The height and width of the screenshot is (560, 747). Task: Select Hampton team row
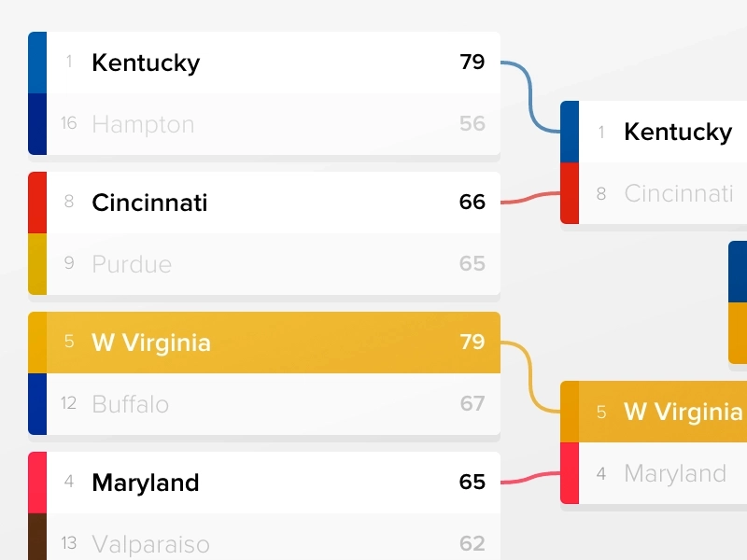[264, 124]
